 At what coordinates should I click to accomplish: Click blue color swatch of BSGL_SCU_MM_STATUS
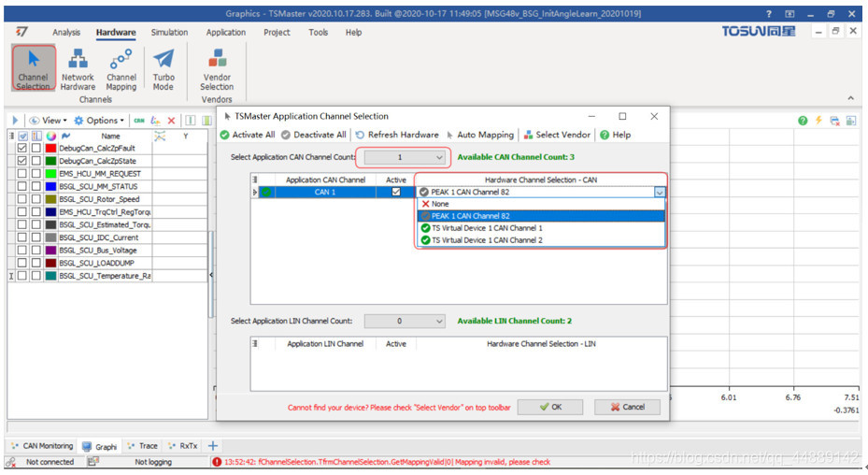click(51, 186)
